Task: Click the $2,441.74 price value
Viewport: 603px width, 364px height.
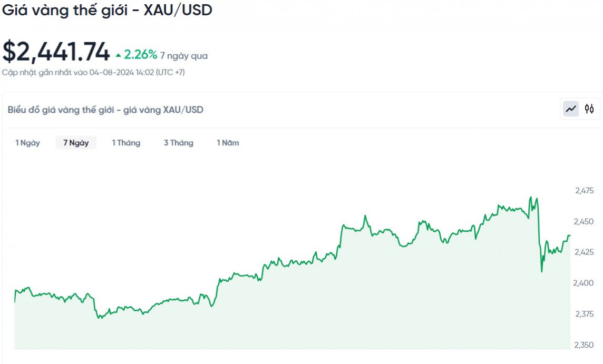Action: click(56, 52)
